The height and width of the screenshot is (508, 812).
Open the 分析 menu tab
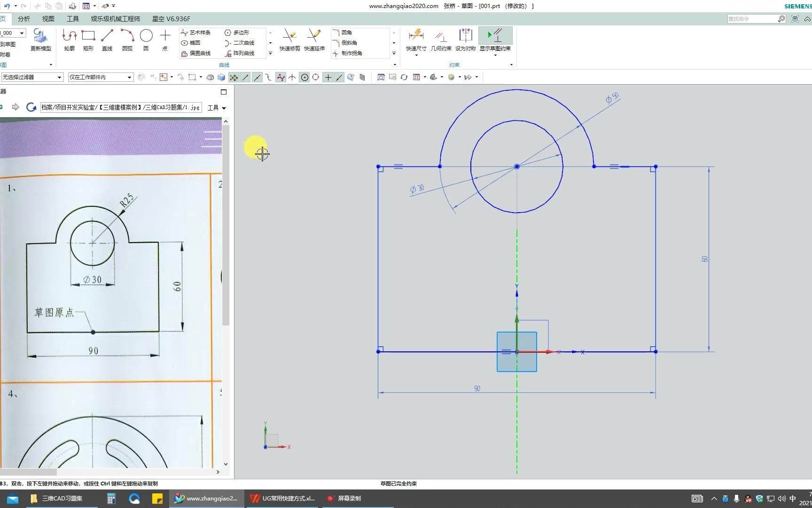[23, 19]
